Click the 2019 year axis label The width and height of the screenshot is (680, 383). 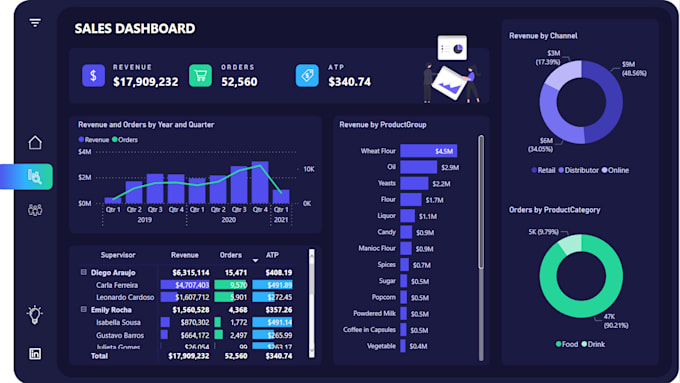tap(144, 220)
